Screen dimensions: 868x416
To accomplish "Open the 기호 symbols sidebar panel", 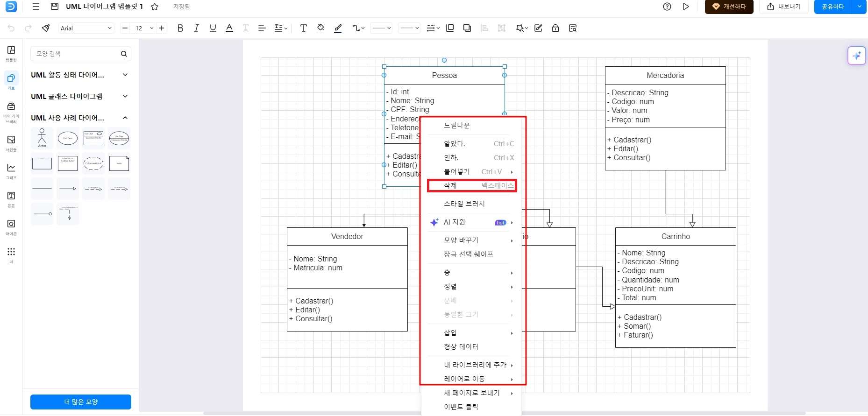I will pyautogui.click(x=11, y=81).
